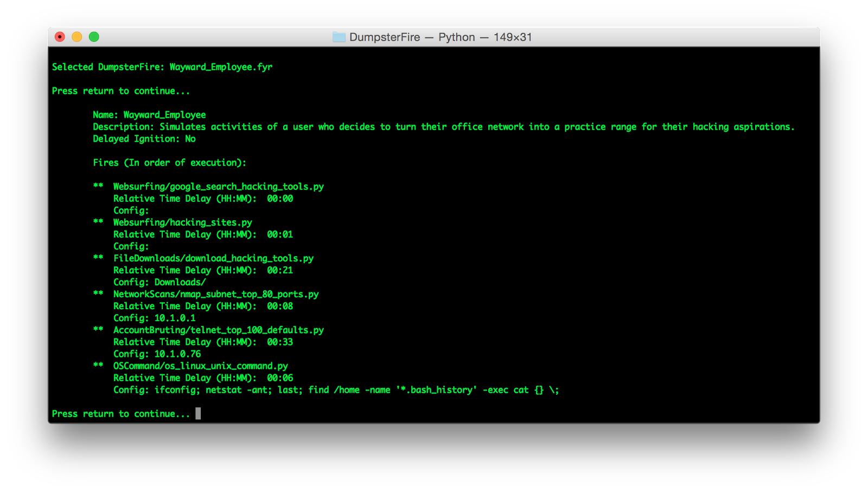
Task: Click the window title 'DumpsterFire — Python — 149×31'
Action: [441, 37]
